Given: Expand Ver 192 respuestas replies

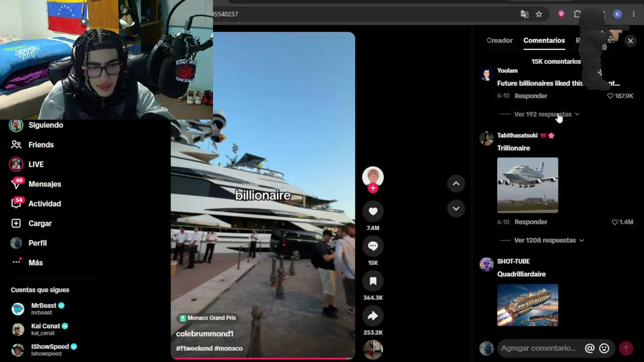Looking at the screenshot, I should coord(547,114).
